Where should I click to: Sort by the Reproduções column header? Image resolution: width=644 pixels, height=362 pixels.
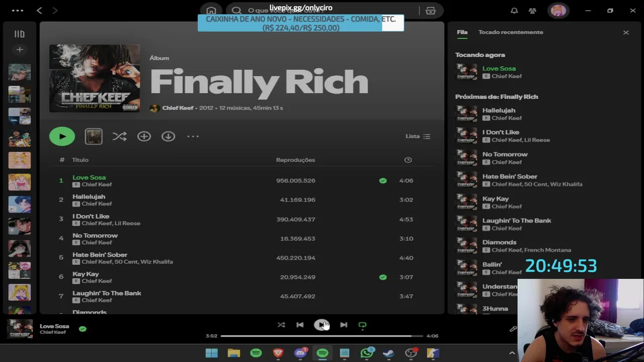point(295,160)
